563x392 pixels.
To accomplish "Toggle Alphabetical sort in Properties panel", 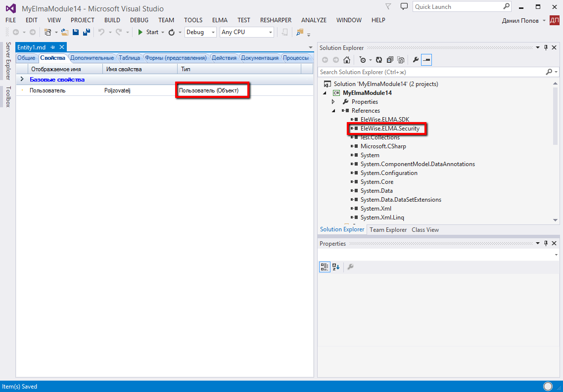I will (x=335, y=267).
